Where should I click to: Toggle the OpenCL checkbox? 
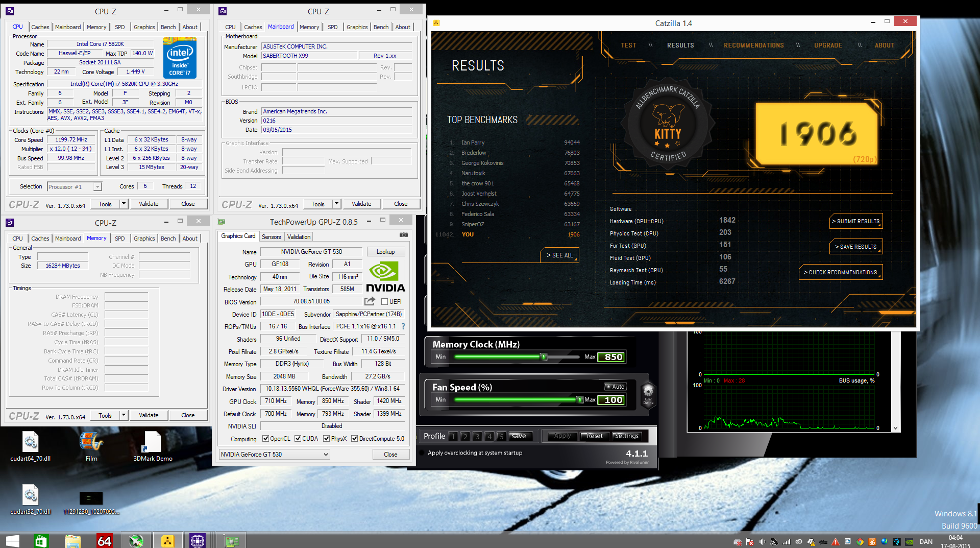click(x=265, y=439)
